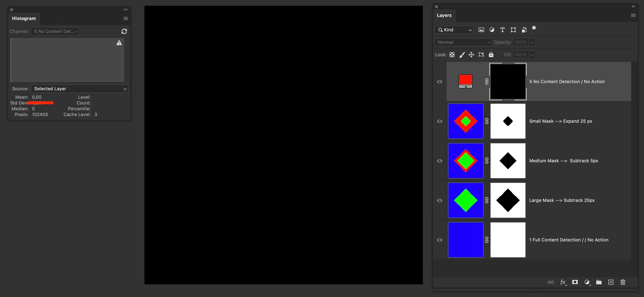Screen dimensions: 644x297
Task: Open the blend mode Normal dropdown
Action: coord(463,42)
